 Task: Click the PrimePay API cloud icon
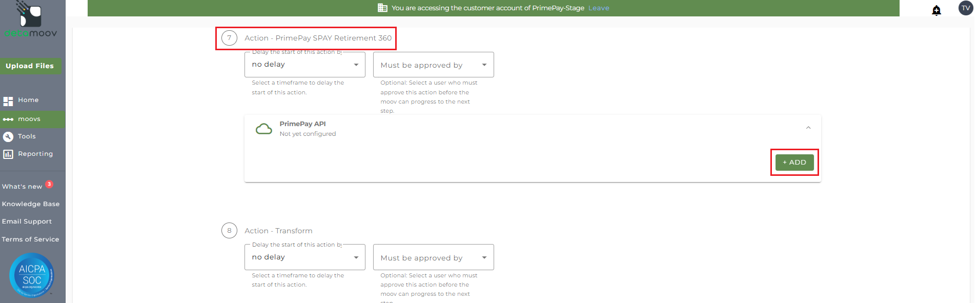264,129
